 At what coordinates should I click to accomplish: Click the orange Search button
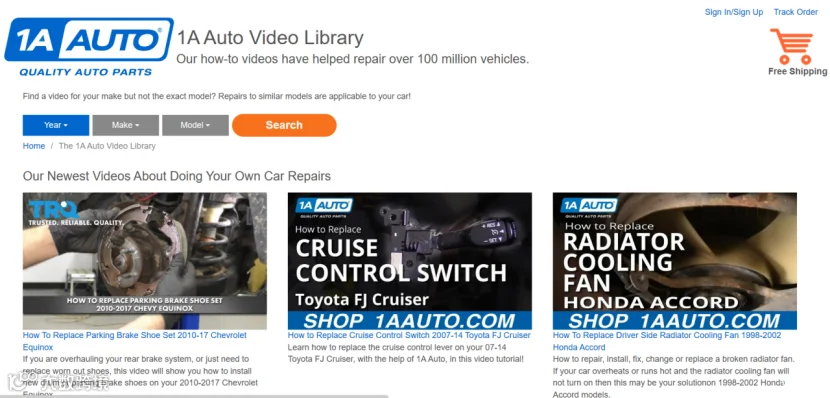coord(284,125)
